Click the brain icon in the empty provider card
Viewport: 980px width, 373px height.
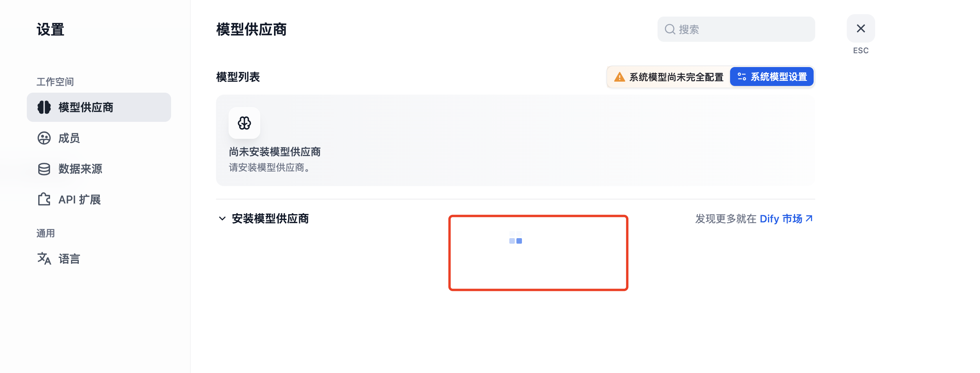244,123
